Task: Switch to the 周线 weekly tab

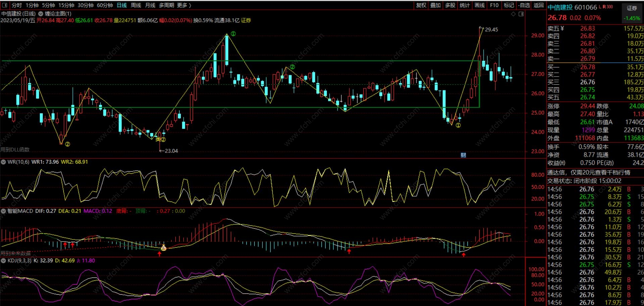Action: (x=136, y=5)
